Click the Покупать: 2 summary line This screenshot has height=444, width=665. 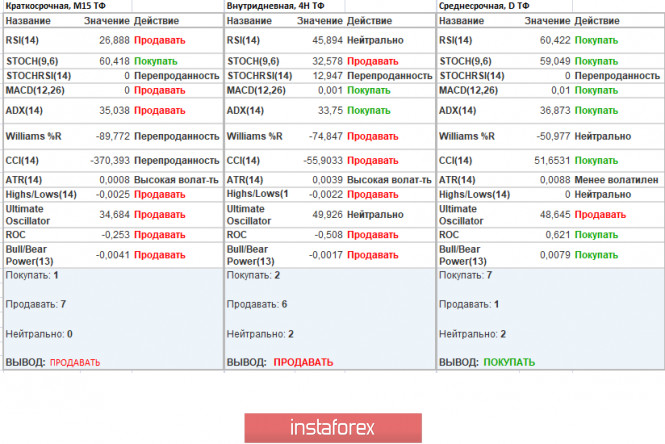(x=253, y=275)
